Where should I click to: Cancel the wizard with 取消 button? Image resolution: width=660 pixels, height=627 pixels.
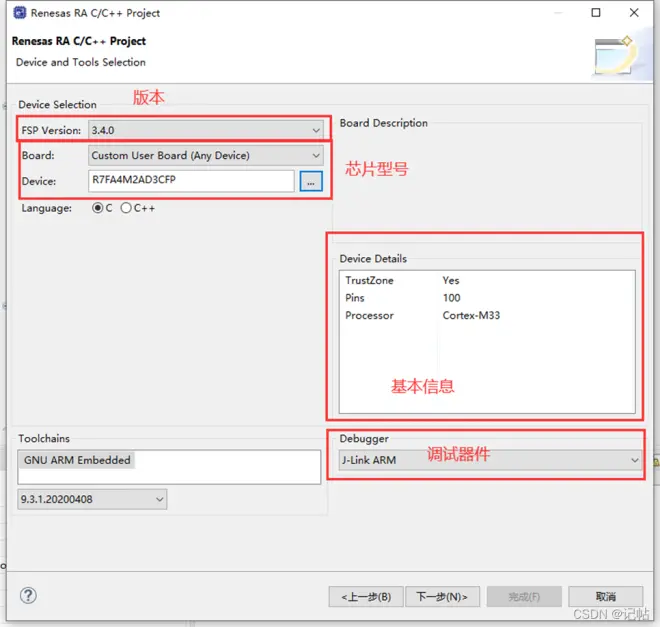pyautogui.click(x=606, y=597)
